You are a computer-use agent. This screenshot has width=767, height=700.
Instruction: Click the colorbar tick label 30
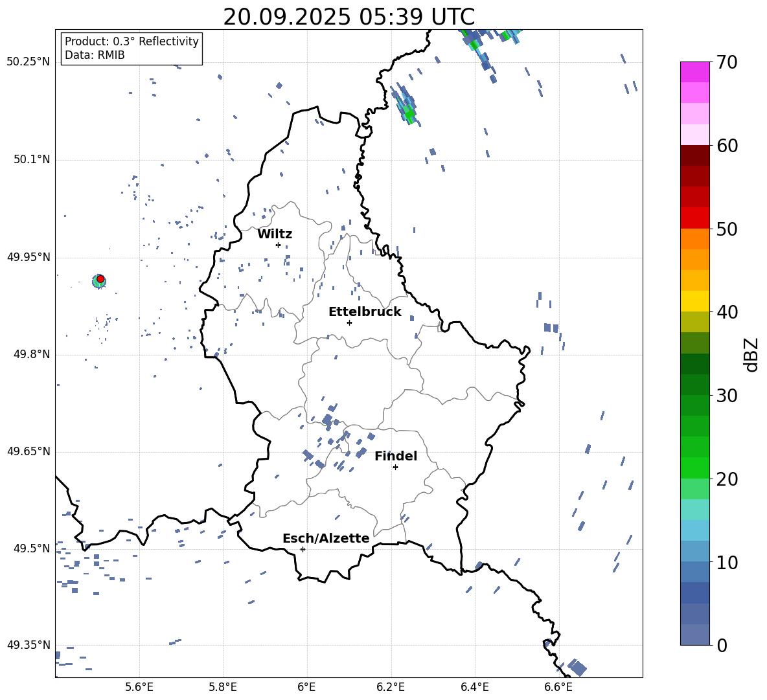coord(727,396)
